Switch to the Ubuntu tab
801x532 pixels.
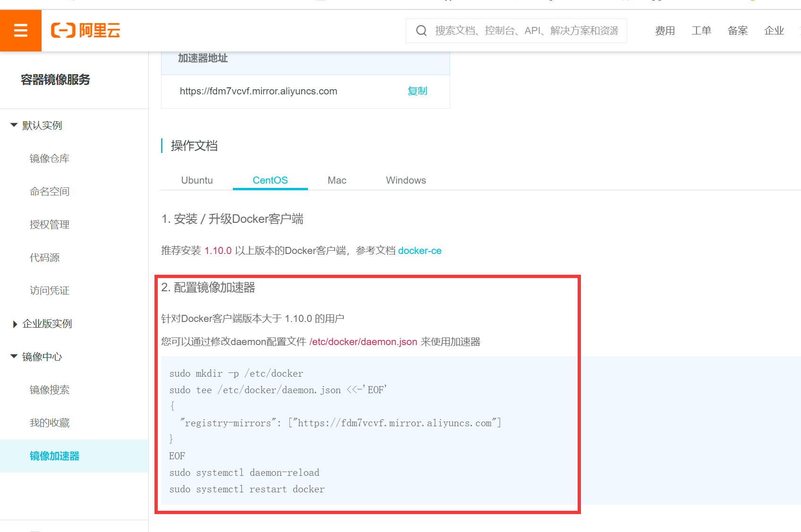[197, 180]
